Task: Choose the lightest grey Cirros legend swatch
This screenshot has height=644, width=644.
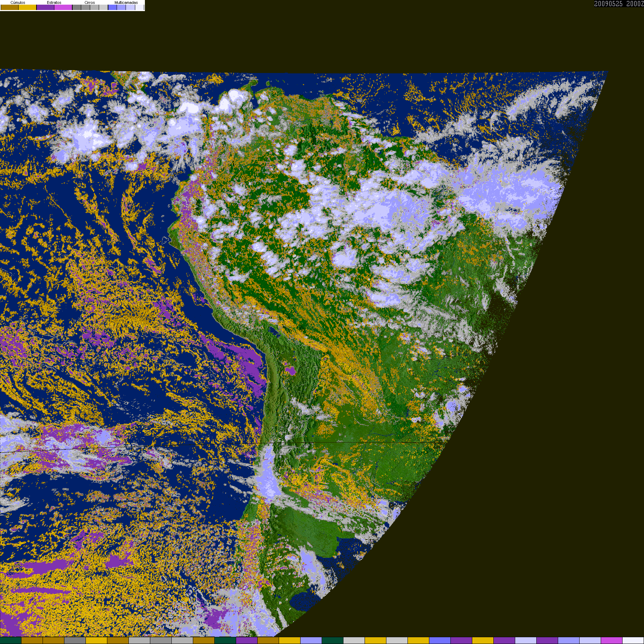Action: point(103,7)
